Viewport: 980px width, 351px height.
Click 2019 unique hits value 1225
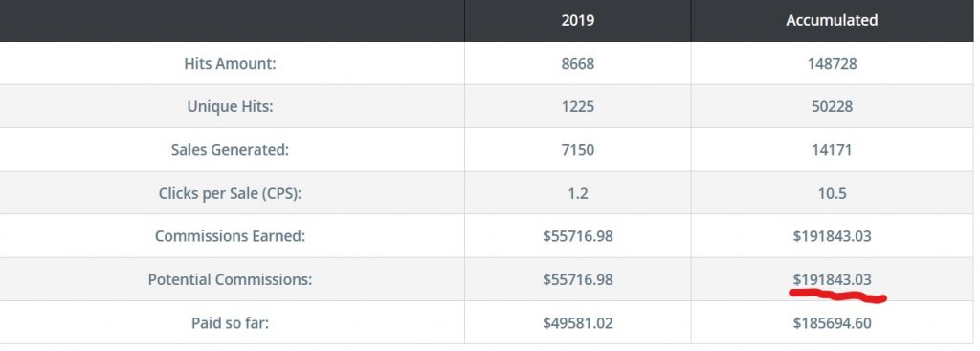point(577,107)
